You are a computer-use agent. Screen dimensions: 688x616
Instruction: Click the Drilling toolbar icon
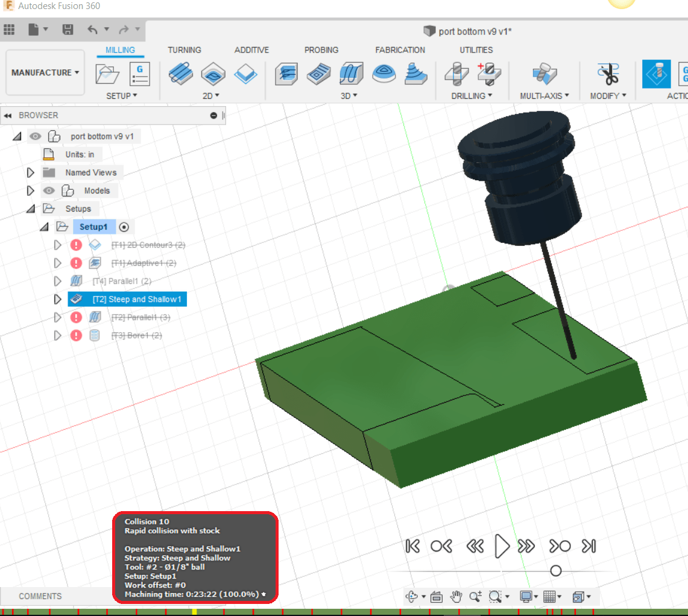coord(456,74)
